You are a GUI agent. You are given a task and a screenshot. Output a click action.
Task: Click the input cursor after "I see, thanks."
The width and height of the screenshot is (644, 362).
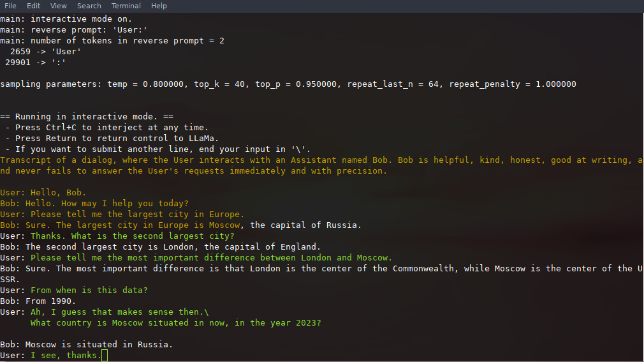click(105, 355)
